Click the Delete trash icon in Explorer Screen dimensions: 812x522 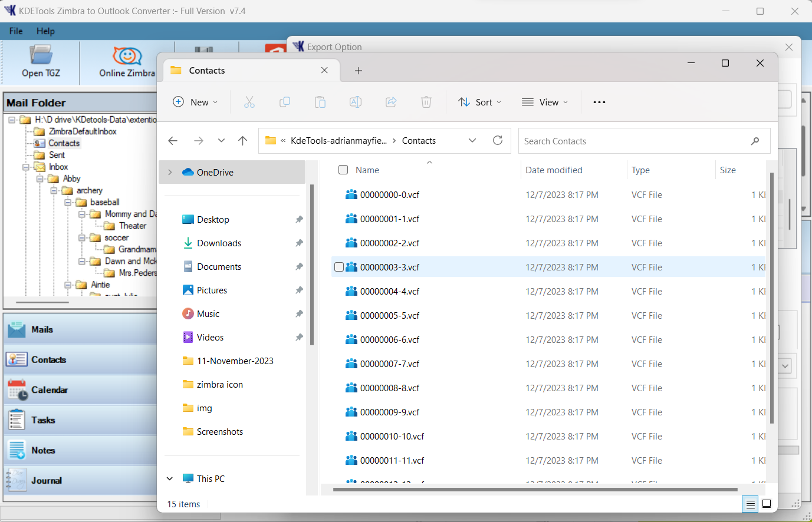(426, 102)
